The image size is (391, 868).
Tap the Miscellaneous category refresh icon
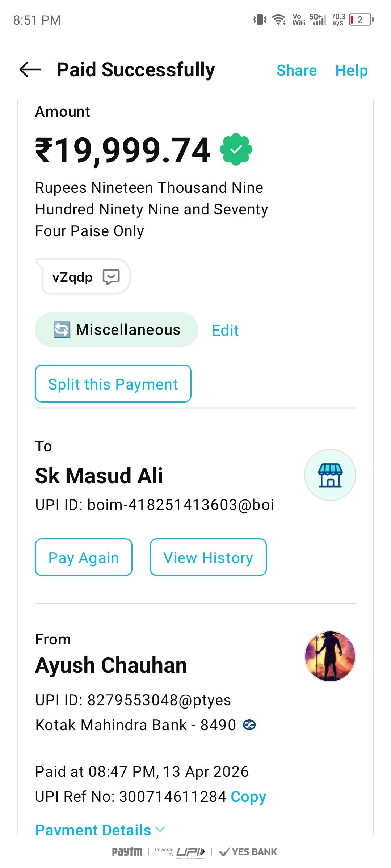coord(62,329)
